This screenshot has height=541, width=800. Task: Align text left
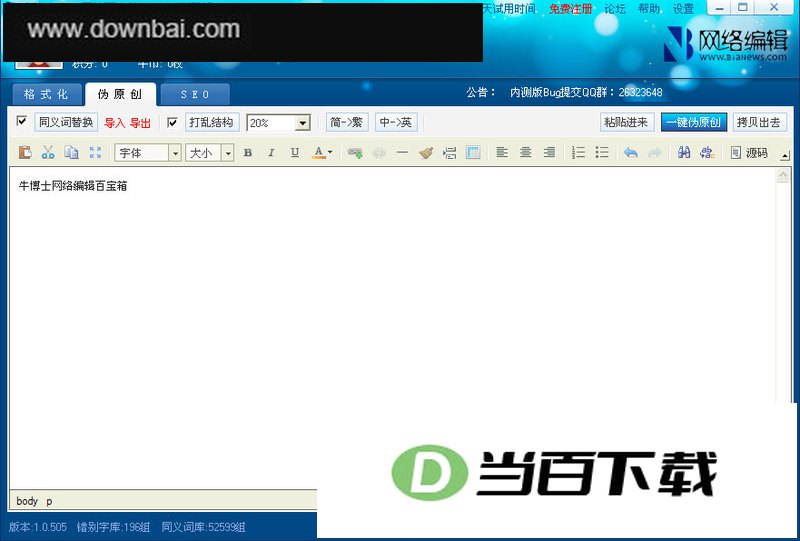502,153
